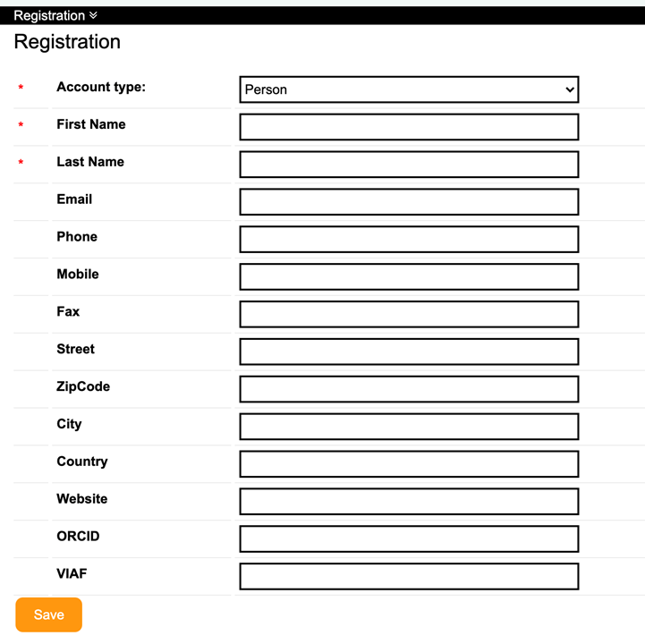Click the Website text field
Viewport: 645px width, 644px height.
409,502
